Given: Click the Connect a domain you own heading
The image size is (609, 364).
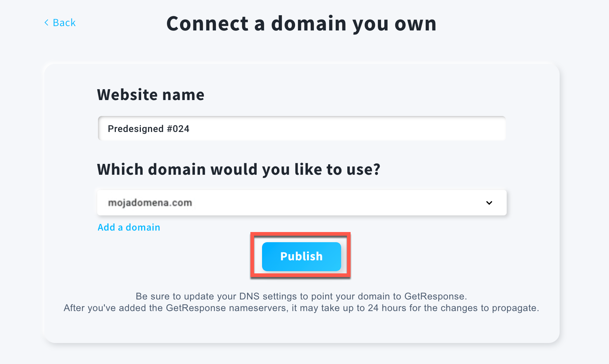Looking at the screenshot, I should coord(301,24).
